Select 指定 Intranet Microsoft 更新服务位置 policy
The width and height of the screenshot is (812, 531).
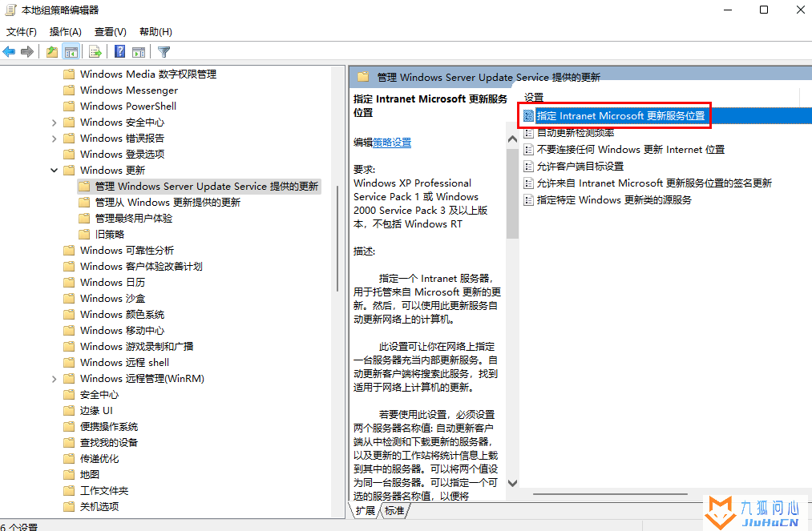(620, 116)
